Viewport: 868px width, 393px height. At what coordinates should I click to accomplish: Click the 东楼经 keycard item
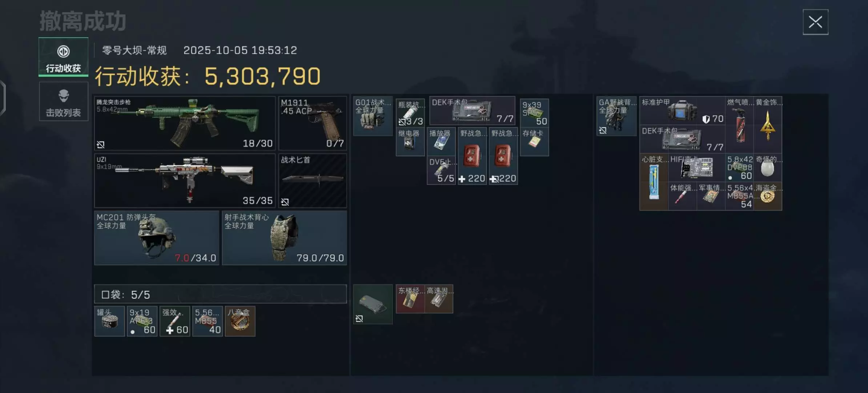click(x=410, y=299)
